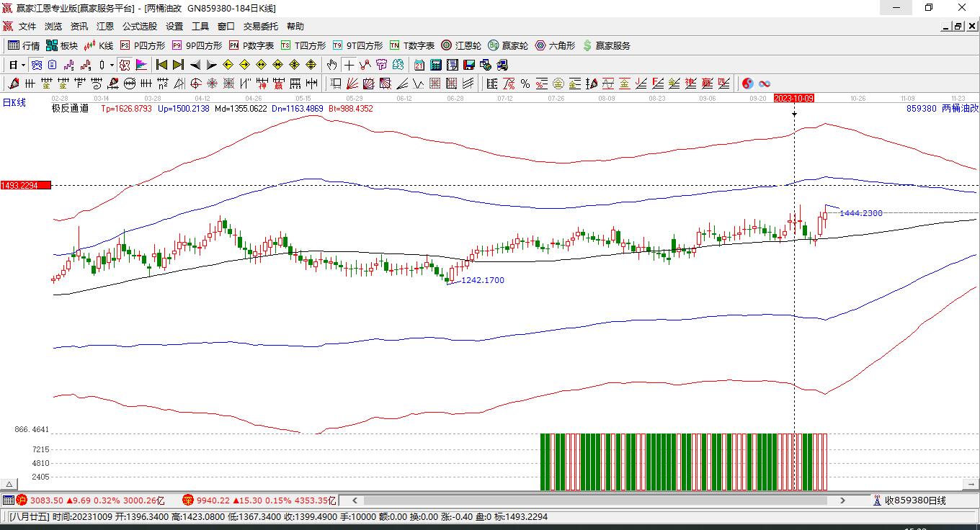Click the yellow diamond right-arrow icon
Image resolution: width=980 pixels, height=530 pixels.
[x=245, y=65]
